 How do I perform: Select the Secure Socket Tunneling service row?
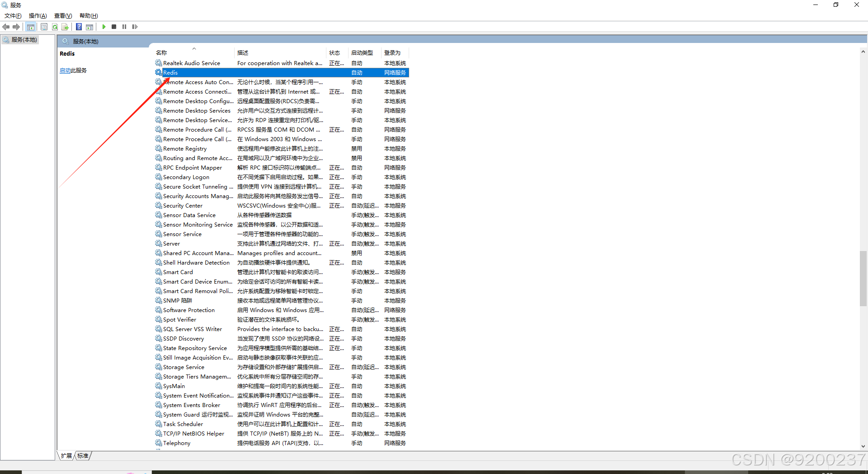coord(281,186)
